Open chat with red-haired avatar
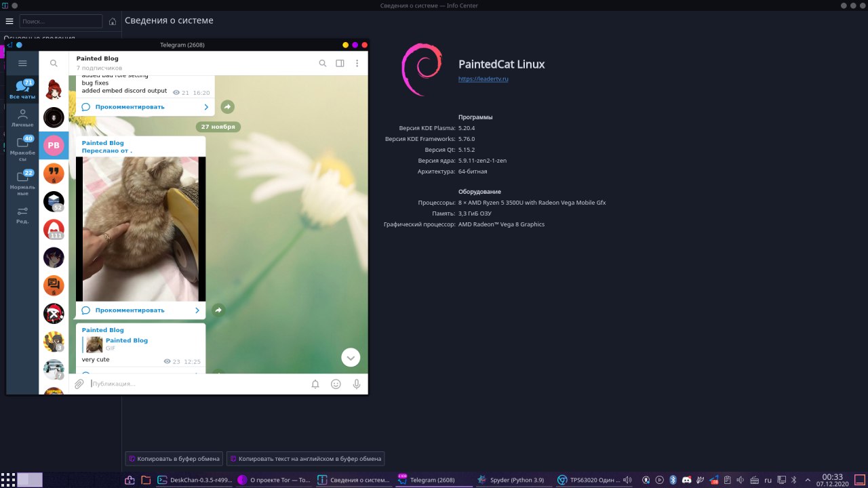Image resolution: width=868 pixels, height=488 pixels. click(54, 89)
